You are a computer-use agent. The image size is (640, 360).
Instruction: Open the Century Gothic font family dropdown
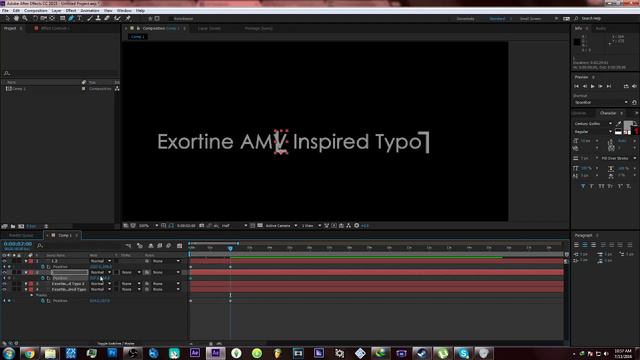point(593,124)
